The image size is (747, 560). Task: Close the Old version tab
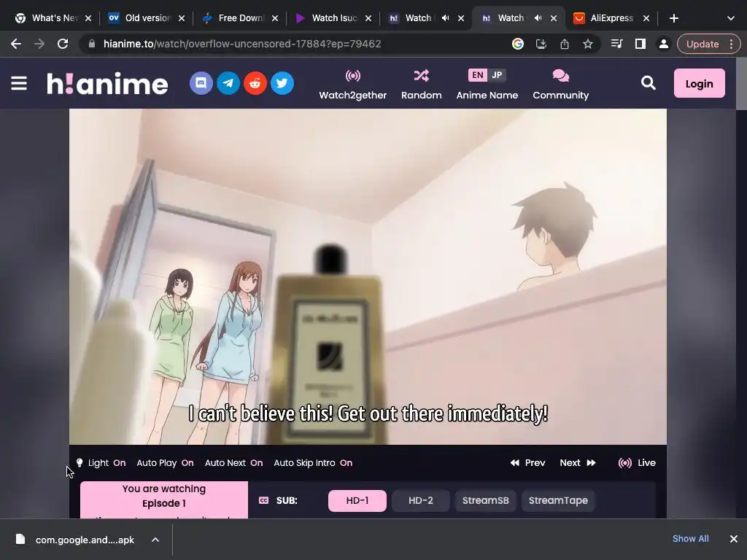coord(182,18)
